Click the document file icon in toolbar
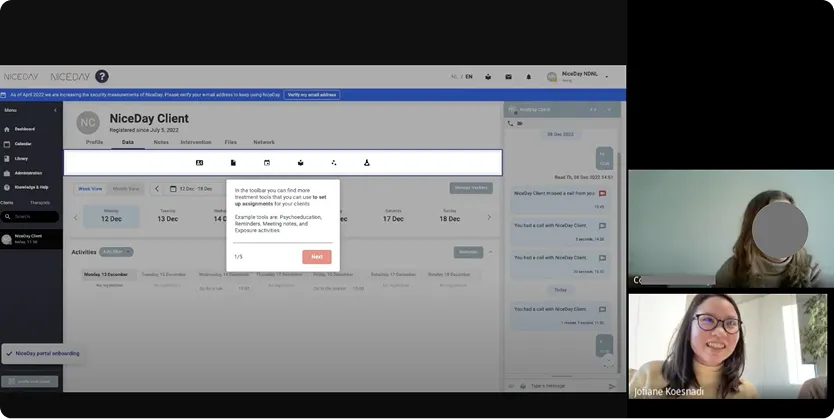834x419 pixels. (x=233, y=163)
